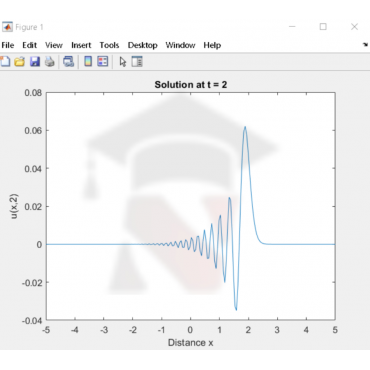Viewport: 370px width, 370px height.
Task: Click the x-axis tick label -5
Action: point(46,330)
